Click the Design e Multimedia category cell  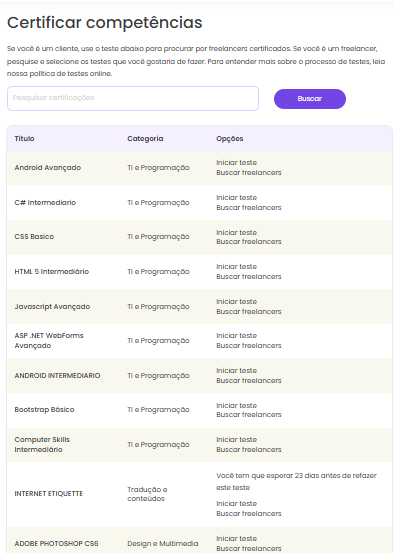(x=163, y=543)
